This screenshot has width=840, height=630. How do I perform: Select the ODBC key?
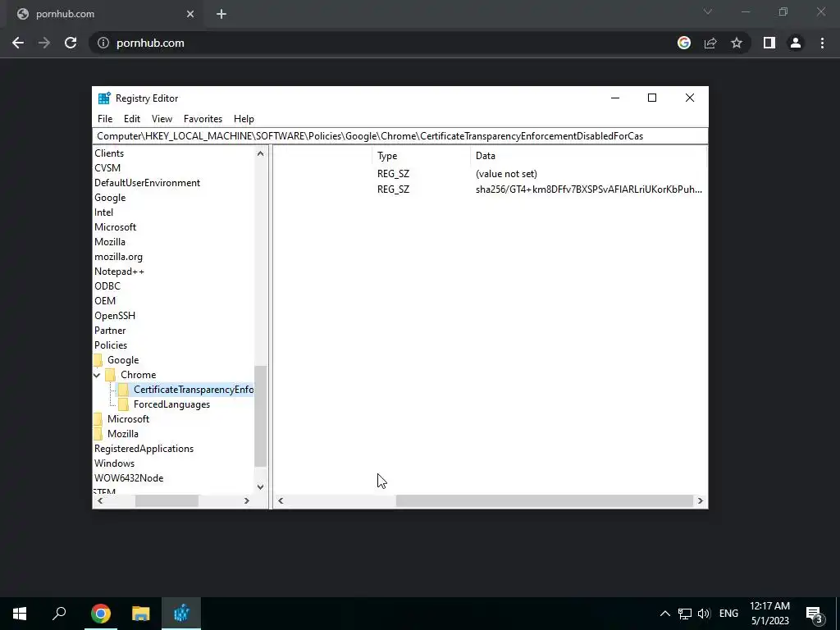pyautogui.click(x=107, y=286)
